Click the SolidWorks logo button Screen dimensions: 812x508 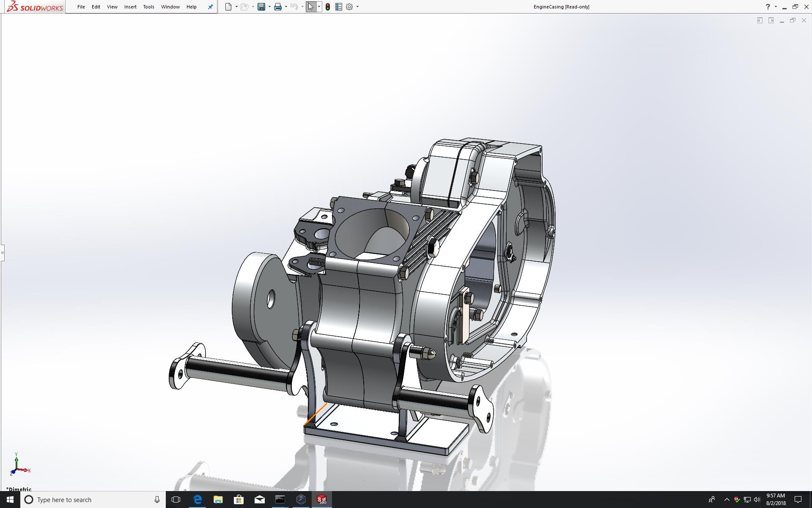pos(35,7)
